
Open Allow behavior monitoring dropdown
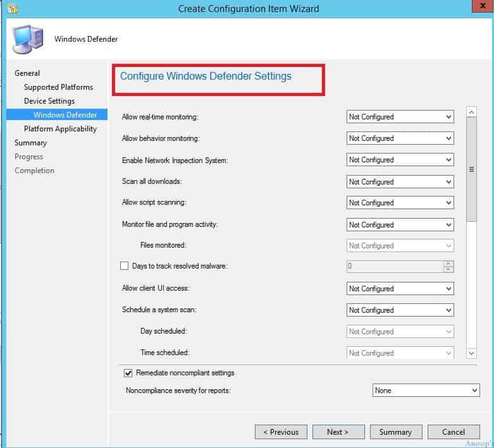tap(400, 138)
